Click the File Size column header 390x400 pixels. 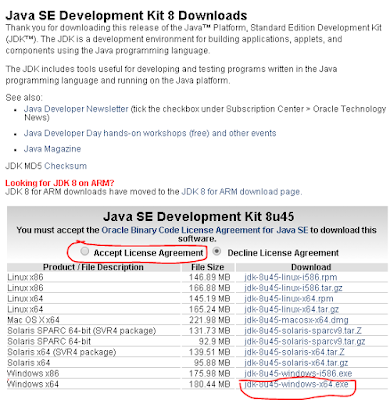pyautogui.click(x=208, y=267)
